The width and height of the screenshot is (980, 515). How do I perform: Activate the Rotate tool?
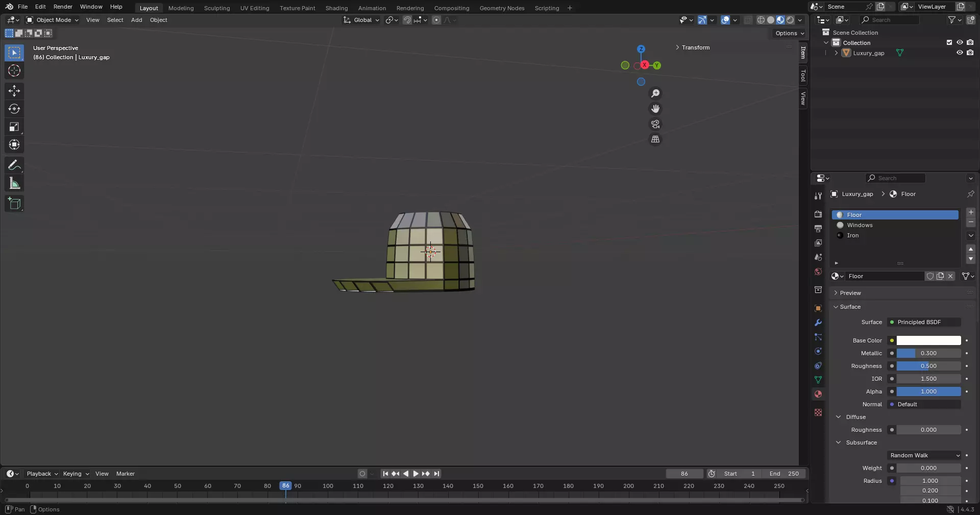14,109
